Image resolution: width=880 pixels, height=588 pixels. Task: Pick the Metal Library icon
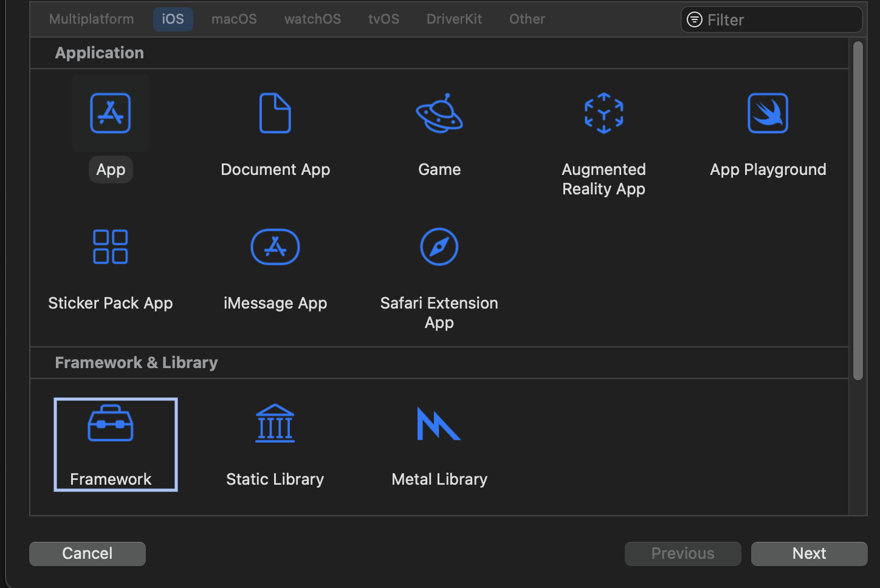tap(439, 423)
